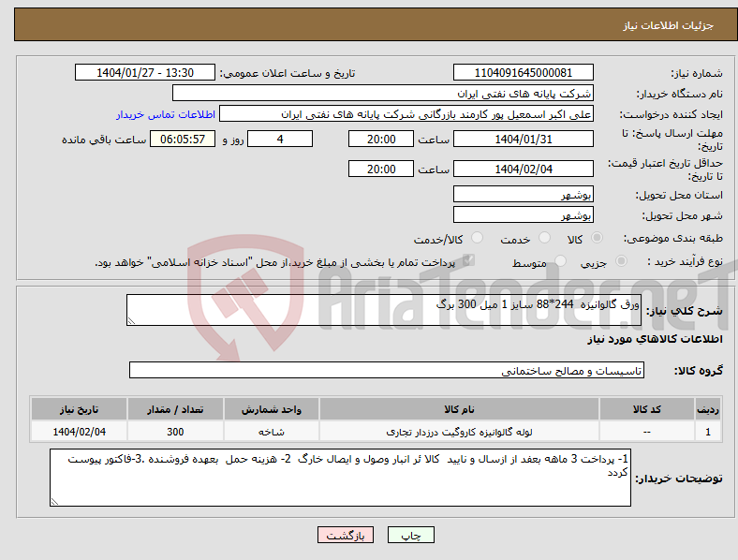Click the buyer notes resize handle
The image size is (738, 560).
tap(54, 502)
